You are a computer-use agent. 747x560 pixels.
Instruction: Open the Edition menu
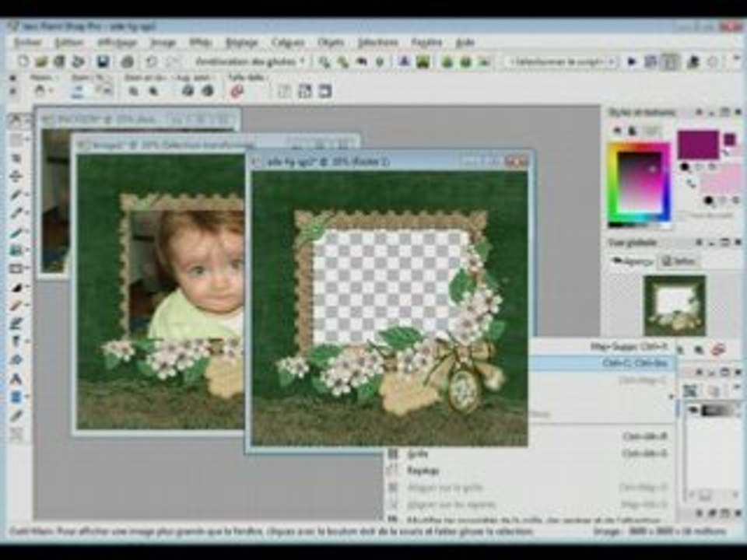click(69, 42)
